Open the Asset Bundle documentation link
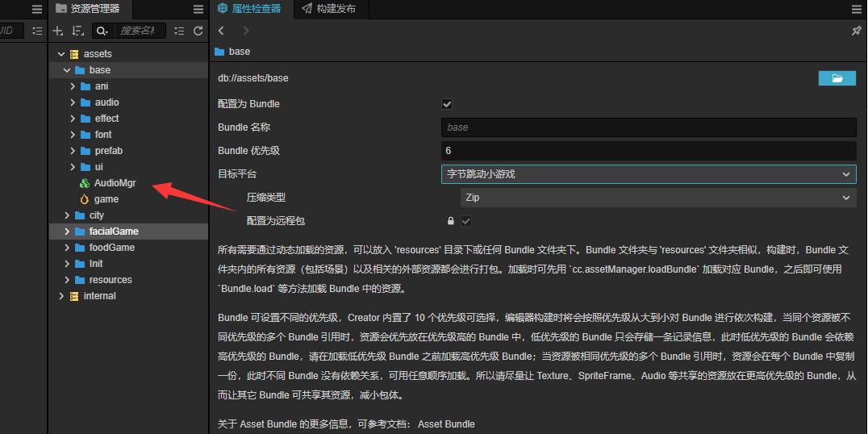868x434 pixels. point(446,424)
